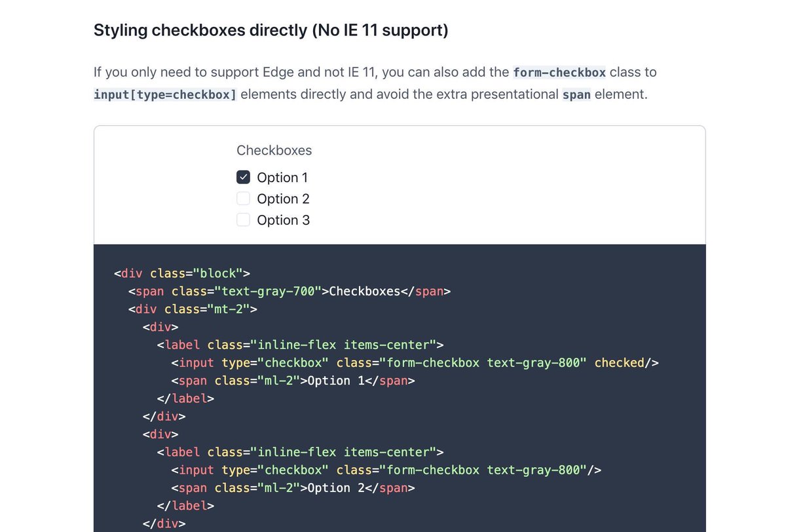The width and height of the screenshot is (786, 532).
Task: Click the 'checked' attribute in the code block
Action: coord(618,362)
